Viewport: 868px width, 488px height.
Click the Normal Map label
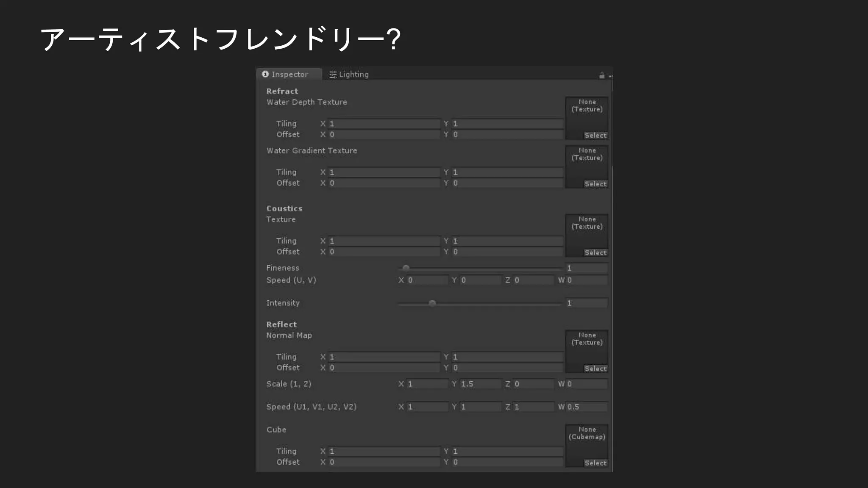[289, 335]
